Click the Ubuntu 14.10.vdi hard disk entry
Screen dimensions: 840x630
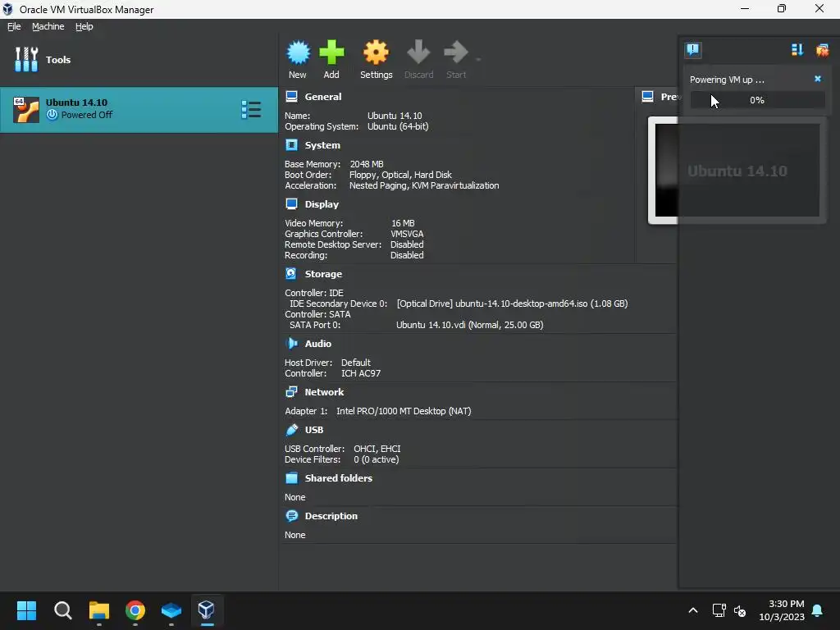click(470, 325)
